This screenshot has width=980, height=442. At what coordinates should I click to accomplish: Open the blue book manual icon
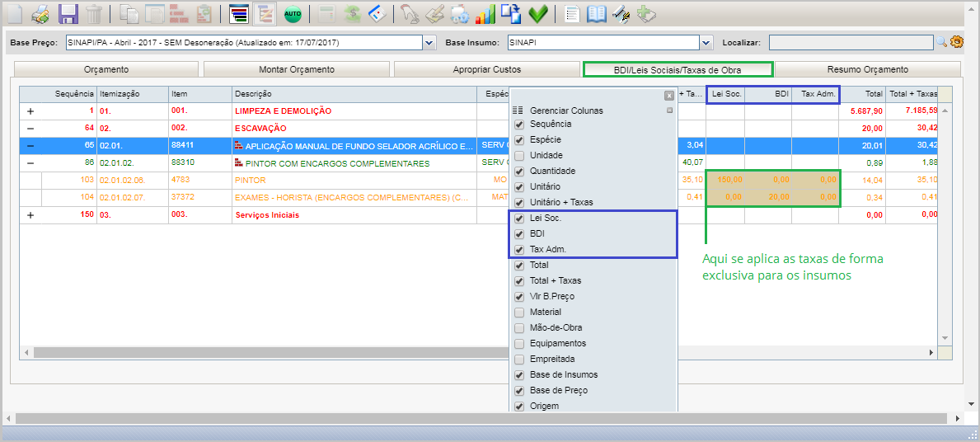pos(597,14)
